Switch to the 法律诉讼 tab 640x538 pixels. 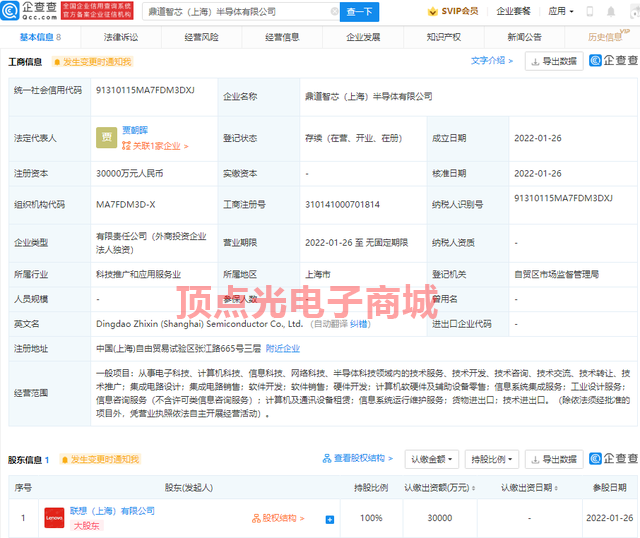coord(120,36)
